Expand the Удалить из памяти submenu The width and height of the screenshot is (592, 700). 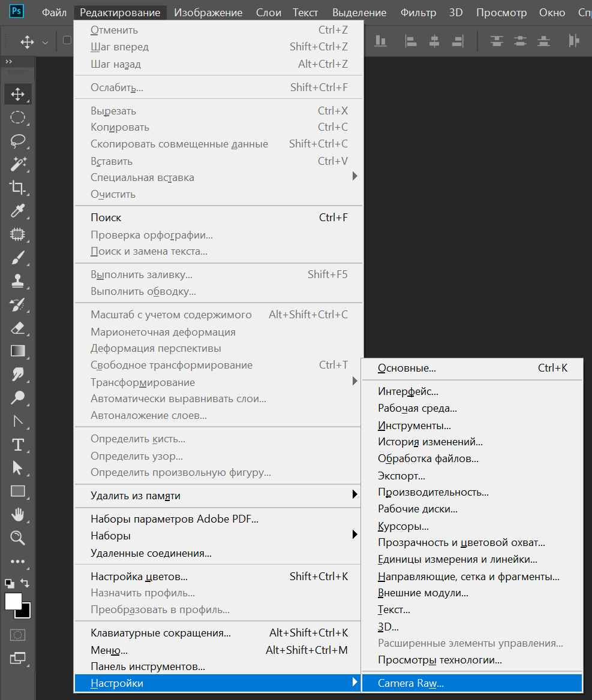tap(354, 494)
